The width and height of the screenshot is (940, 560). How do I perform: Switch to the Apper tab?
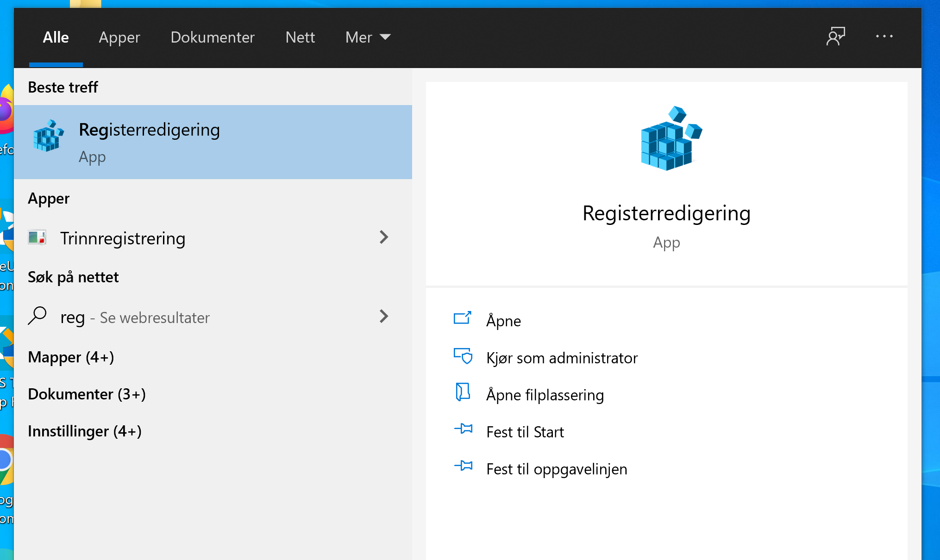pos(119,37)
